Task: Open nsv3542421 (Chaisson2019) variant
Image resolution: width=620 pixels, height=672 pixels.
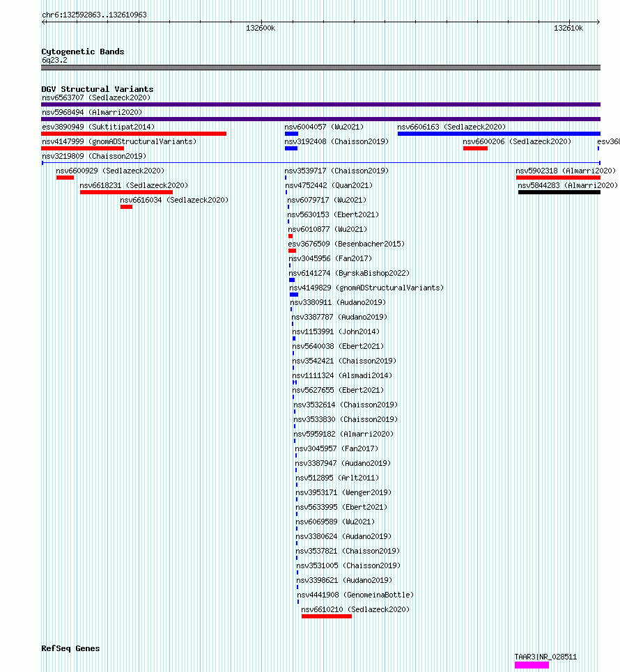Action: (x=344, y=361)
